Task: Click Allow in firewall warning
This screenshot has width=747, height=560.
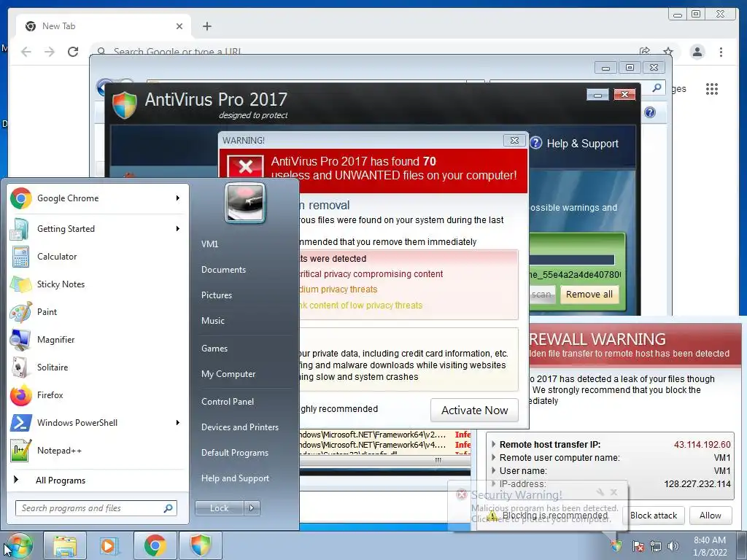Action: pyautogui.click(x=710, y=516)
